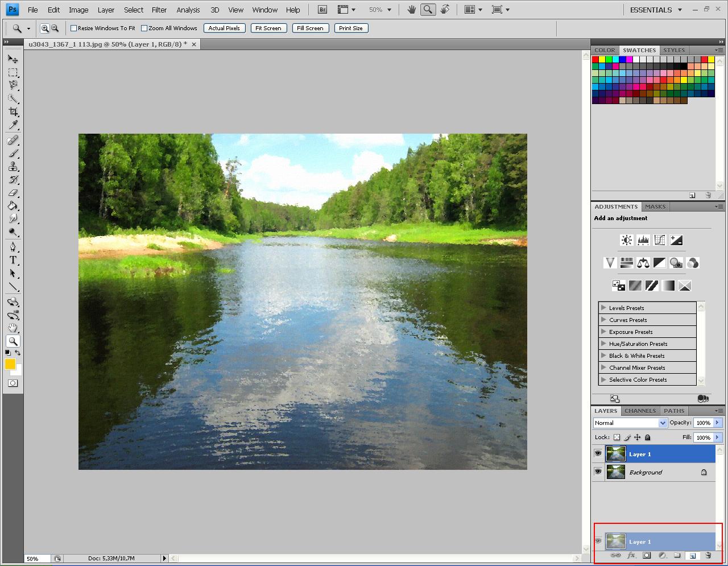Image resolution: width=728 pixels, height=566 pixels.
Task: Select the Paint Bucket tool
Action: point(13,206)
